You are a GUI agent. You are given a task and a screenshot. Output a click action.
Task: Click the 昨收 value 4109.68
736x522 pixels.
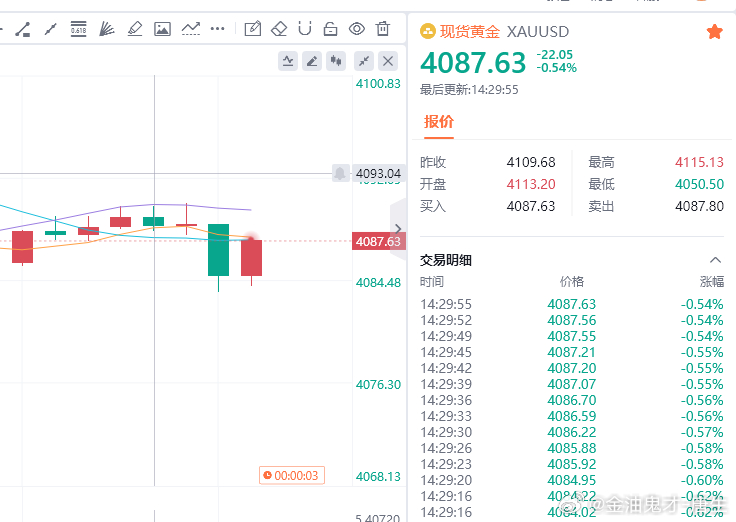531,162
